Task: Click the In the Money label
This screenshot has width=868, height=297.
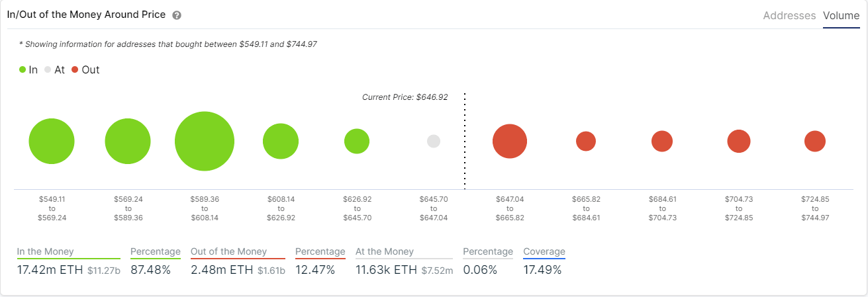Action: pos(46,251)
